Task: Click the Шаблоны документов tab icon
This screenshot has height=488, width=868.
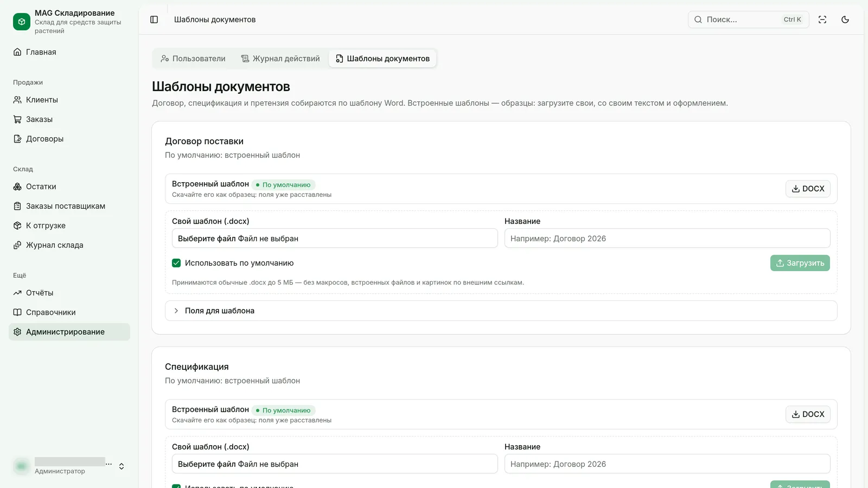Action: [x=340, y=59]
